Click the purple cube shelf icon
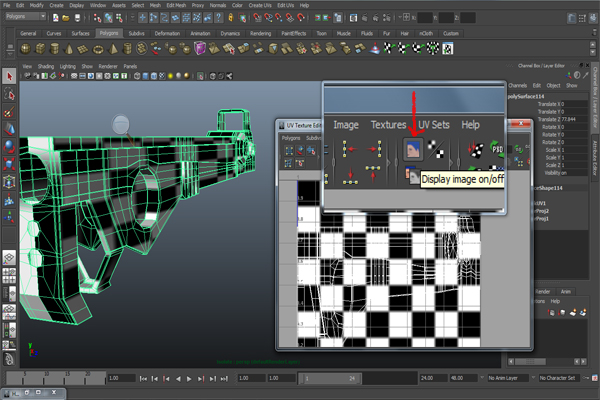600x400 pixels. [x=199, y=49]
